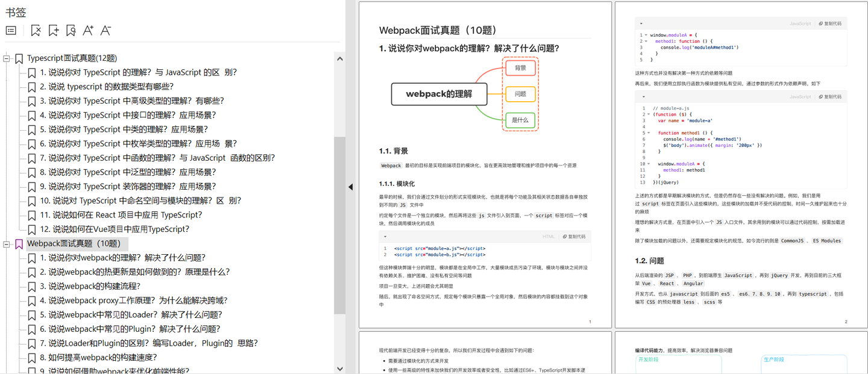Click bookmark icon of TypeScript 类 item 5
Image resolution: width=868 pixels, height=374 pixels.
pos(32,129)
